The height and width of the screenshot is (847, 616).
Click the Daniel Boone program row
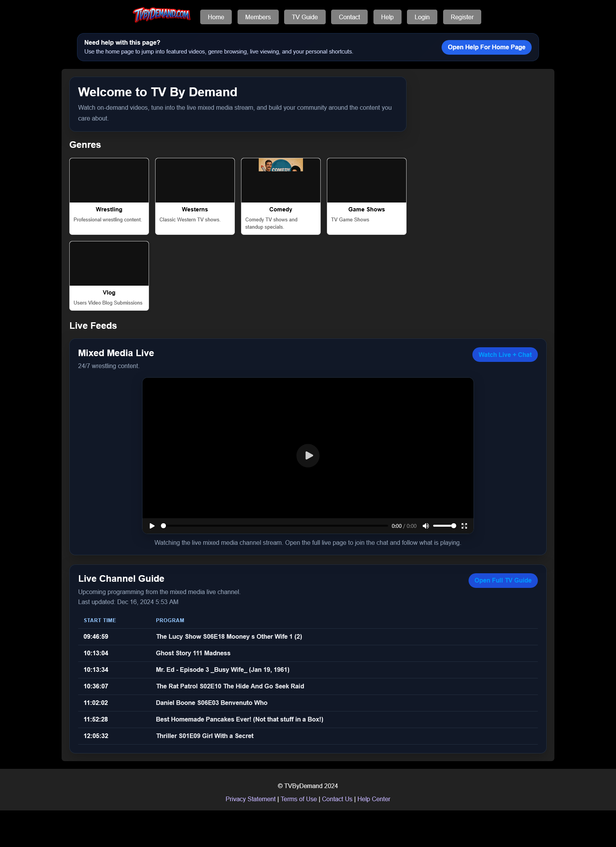pos(211,703)
